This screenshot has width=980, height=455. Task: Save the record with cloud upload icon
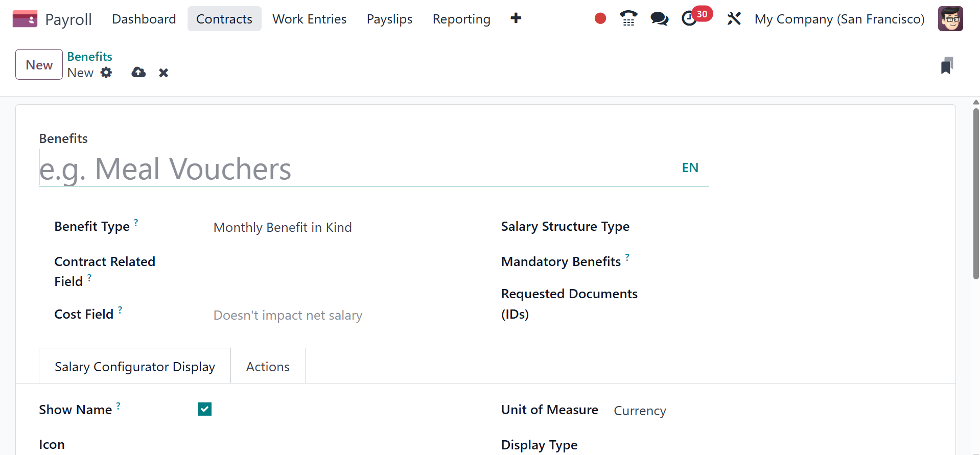click(x=138, y=73)
